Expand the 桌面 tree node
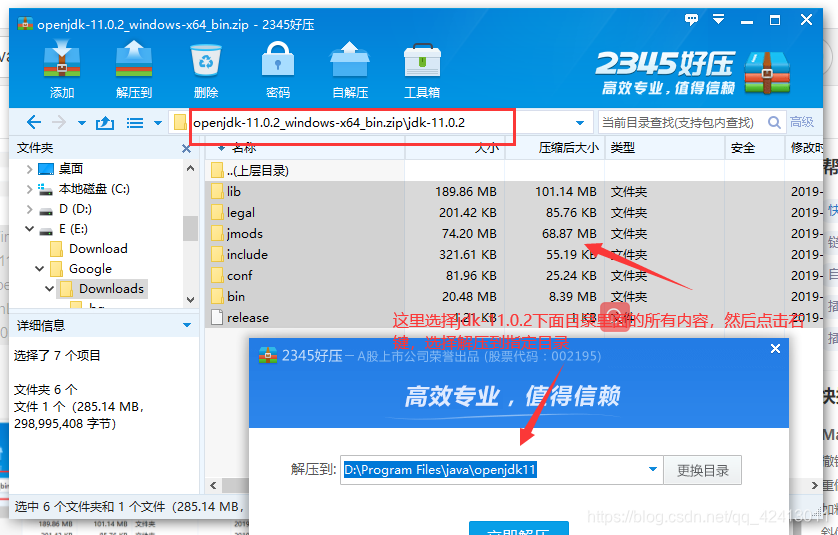 (x=29, y=169)
